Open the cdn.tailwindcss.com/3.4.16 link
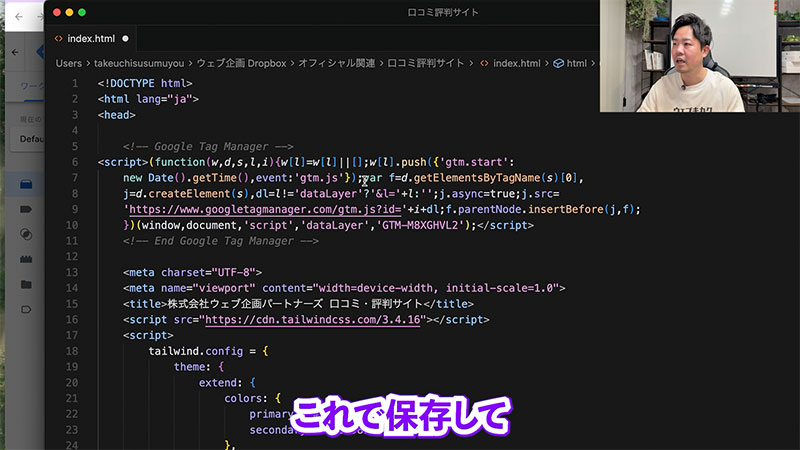The height and width of the screenshot is (450, 800). (312, 319)
